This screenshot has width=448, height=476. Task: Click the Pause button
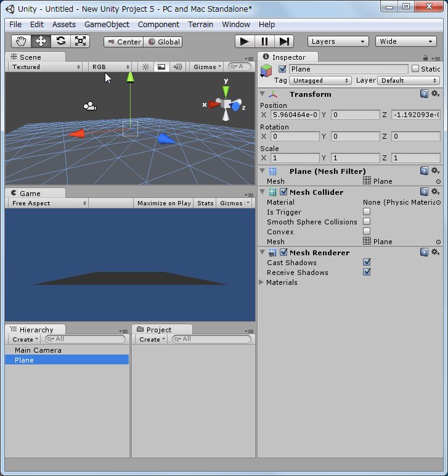click(264, 41)
